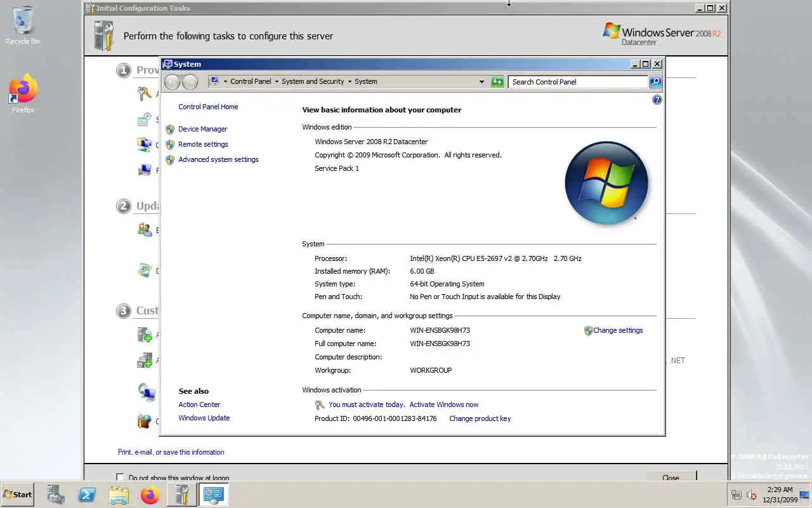Click the networking icon in Initial Configuration Tasks
The image size is (812, 508).
(x=145, y=144)
